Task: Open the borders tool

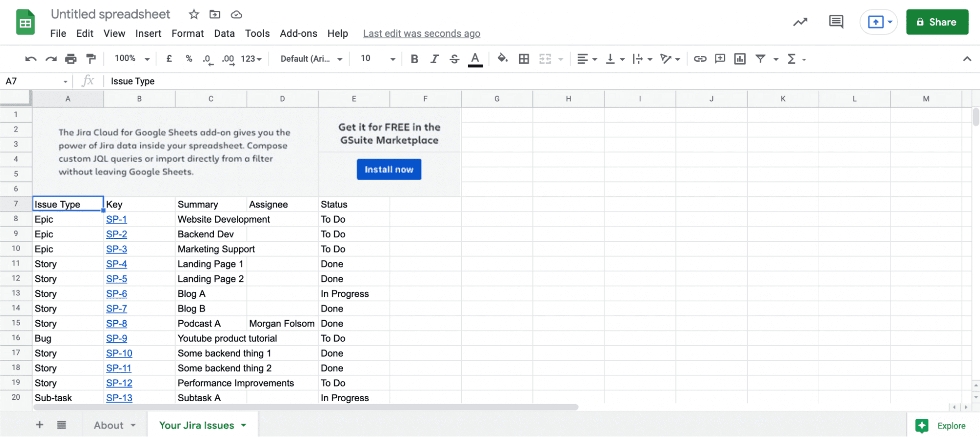Action: [x=524, y=59]
